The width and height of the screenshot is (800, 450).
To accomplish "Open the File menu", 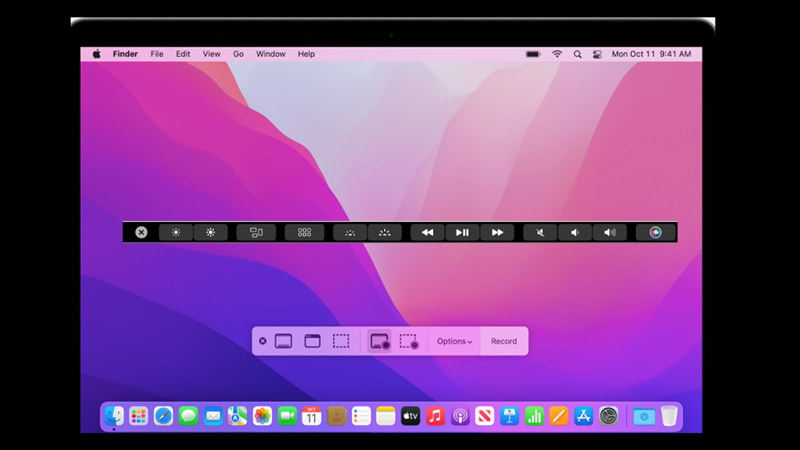I will click(157, 54).
